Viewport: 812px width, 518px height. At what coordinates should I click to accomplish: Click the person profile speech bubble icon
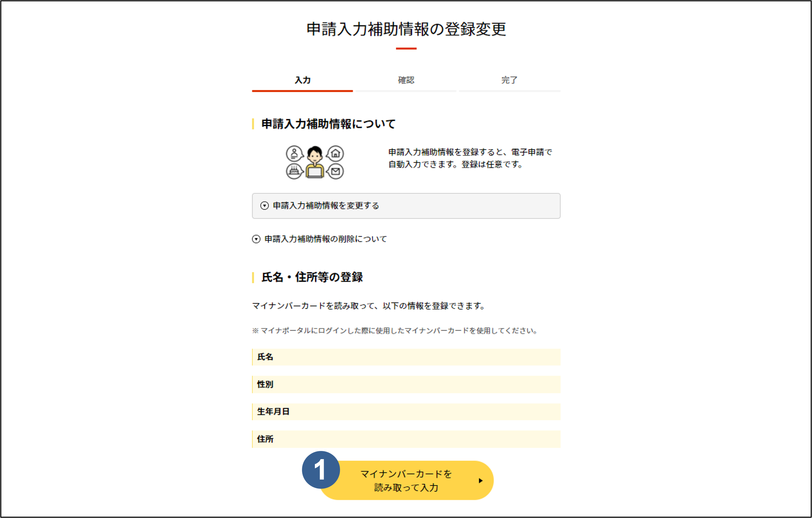[x=294, y=153]
